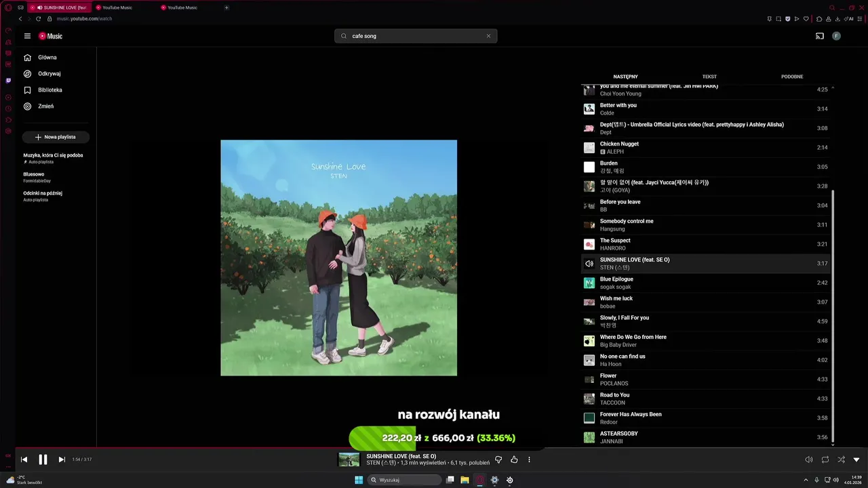Click the Cast to device icon
The height and width of the screenshot is (488, 868).
coord(819,36)
